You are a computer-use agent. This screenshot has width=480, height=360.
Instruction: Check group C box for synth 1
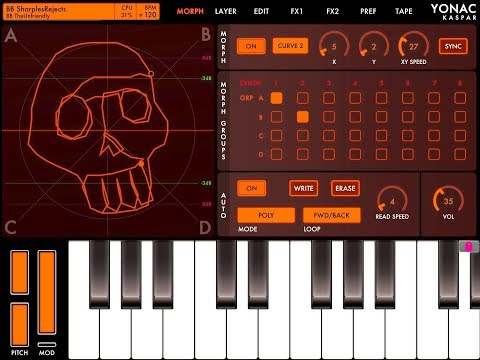pos(276,136)
